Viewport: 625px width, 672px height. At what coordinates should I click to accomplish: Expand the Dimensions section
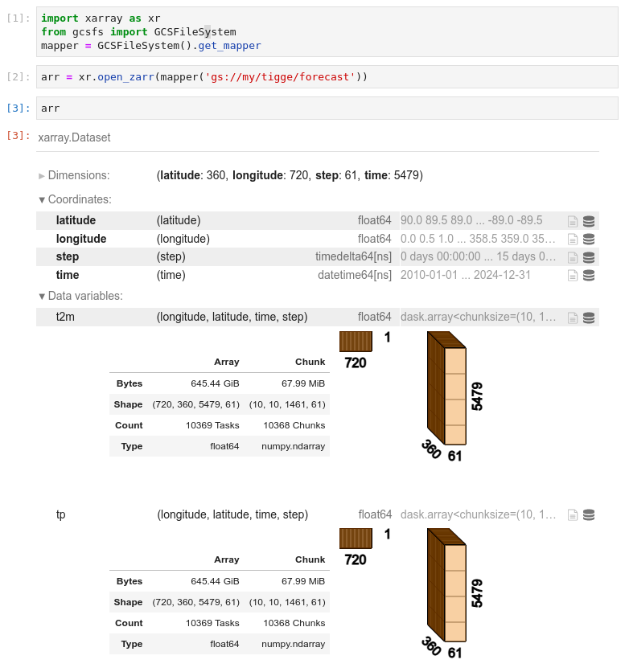(x=74, y=175)
